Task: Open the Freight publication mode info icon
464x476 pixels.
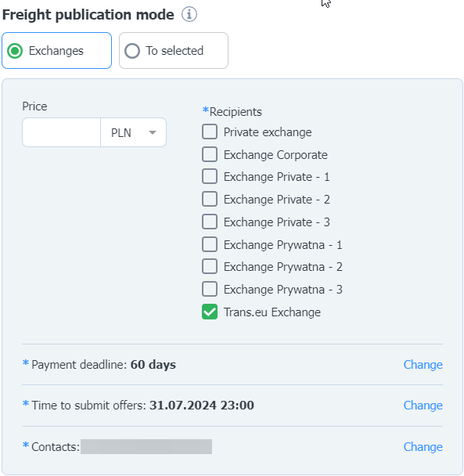Action: [x=189, y=15]
